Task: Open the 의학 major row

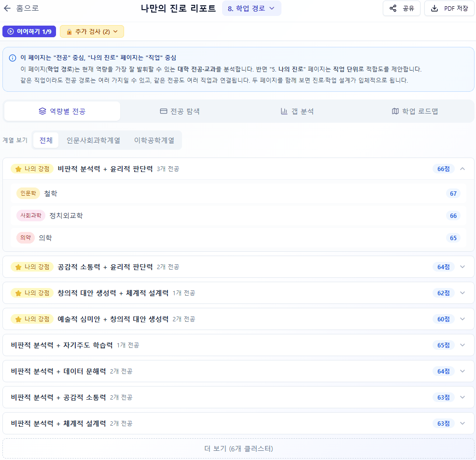Action: click(x=238, y=238)
